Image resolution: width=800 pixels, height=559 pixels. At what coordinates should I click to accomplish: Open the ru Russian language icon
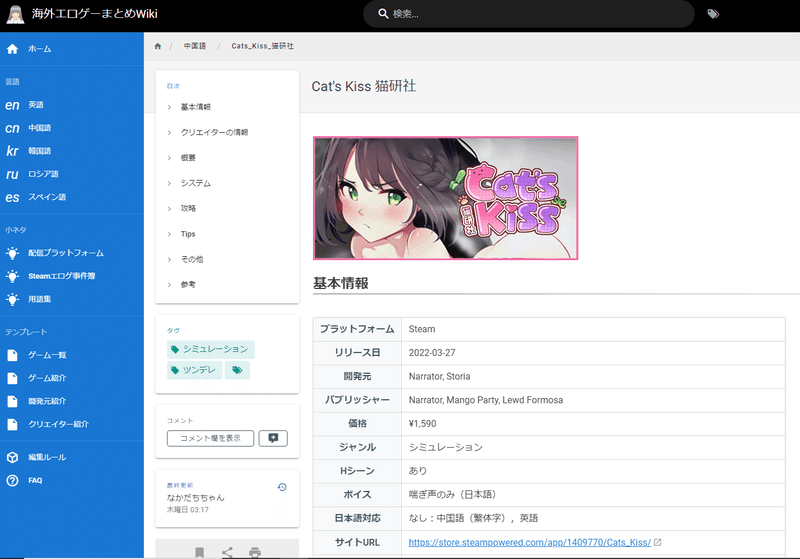point(12,174)
